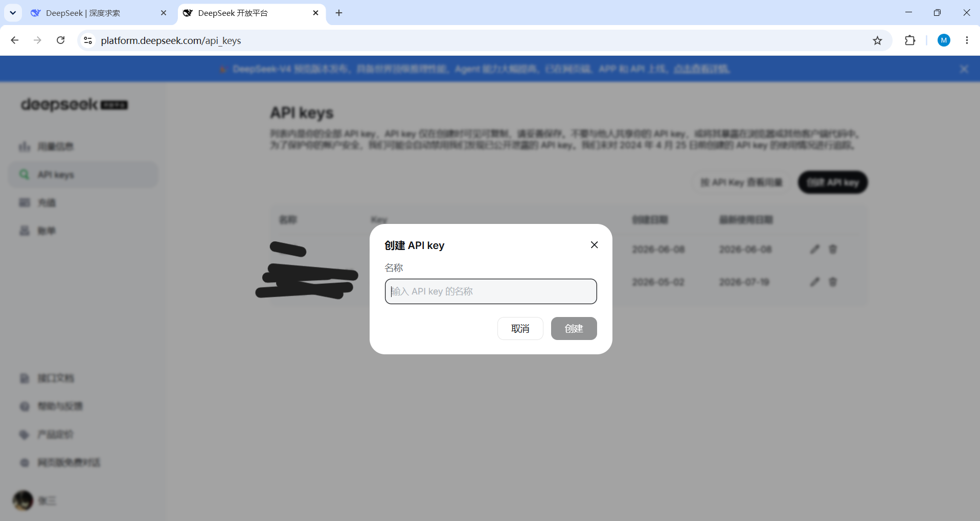The height and width of the screenshot is (521, 980).
Task: Click the 取消 button in dialog
Action: [520, 328]
